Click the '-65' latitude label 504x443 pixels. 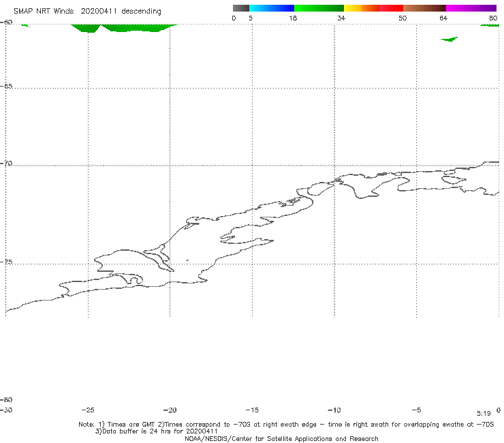tap(6, 86)
